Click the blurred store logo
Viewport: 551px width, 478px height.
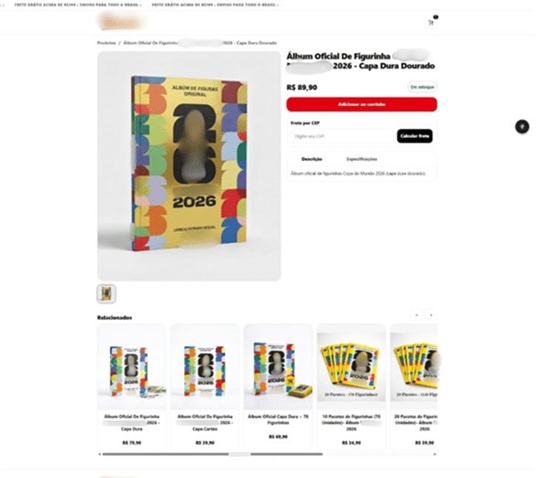pyautogui.click(x=121, y=22)
